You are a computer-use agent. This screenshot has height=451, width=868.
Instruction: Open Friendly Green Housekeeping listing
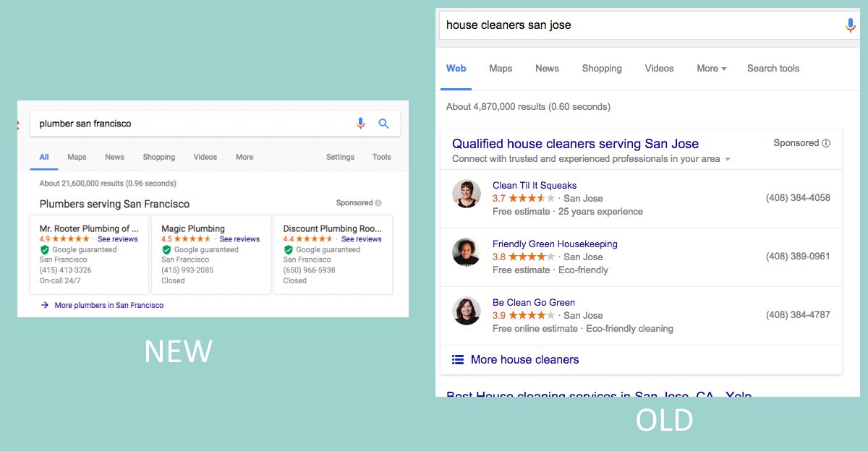coord(555,244)
